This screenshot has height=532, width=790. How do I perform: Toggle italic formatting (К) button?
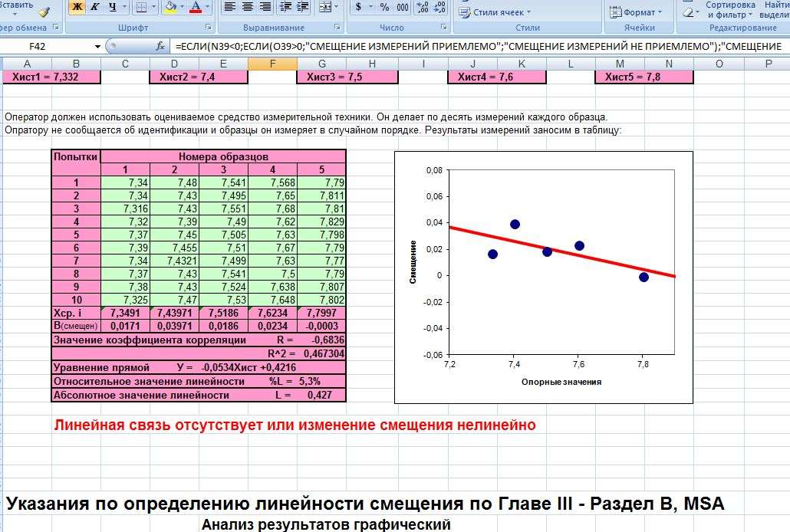(x=95, y=8)
